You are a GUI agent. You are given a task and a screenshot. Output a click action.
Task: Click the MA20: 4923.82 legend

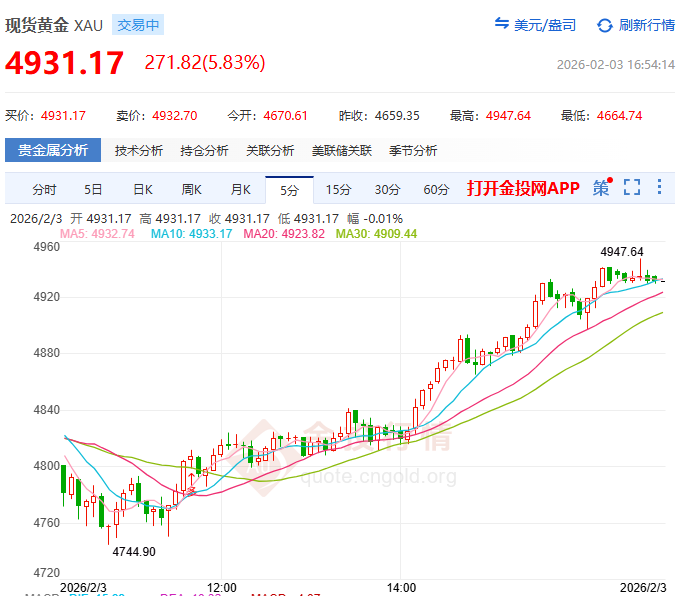(284, 234)
